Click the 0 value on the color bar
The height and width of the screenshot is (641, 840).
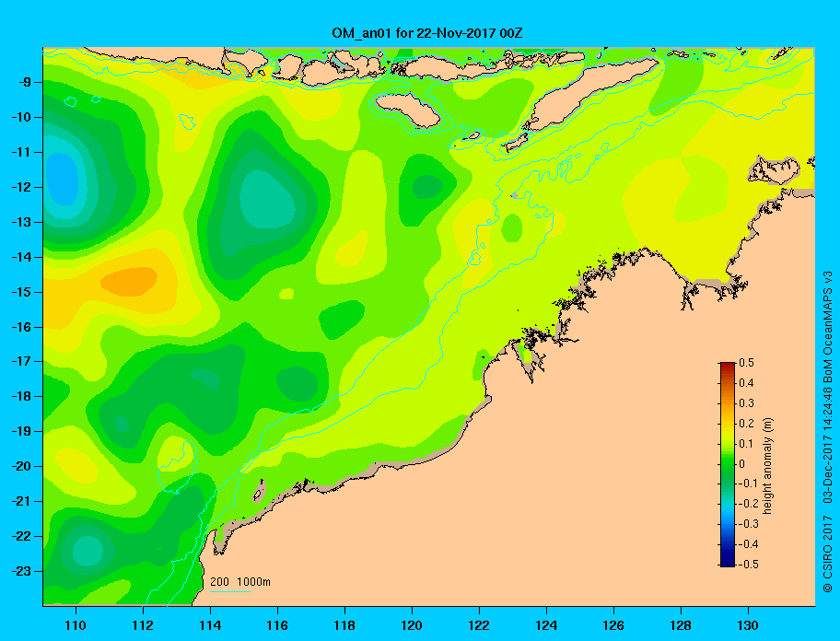click(742, 464)
